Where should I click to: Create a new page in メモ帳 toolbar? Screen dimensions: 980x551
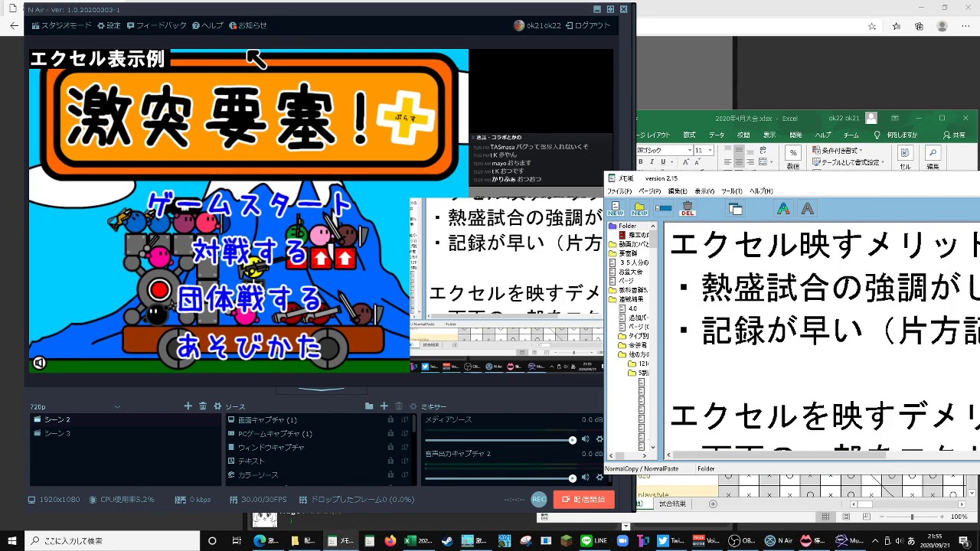pyautogui.click(x=616, y=209)
